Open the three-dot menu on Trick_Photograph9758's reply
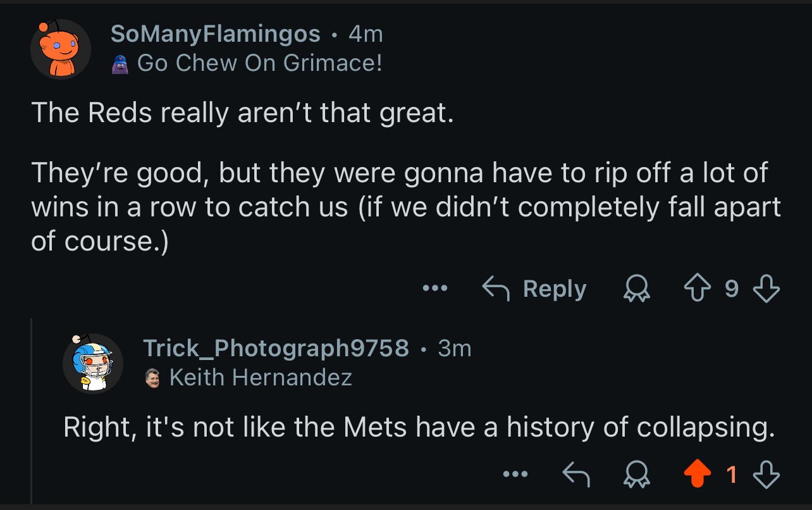 (x=516, y=474)
